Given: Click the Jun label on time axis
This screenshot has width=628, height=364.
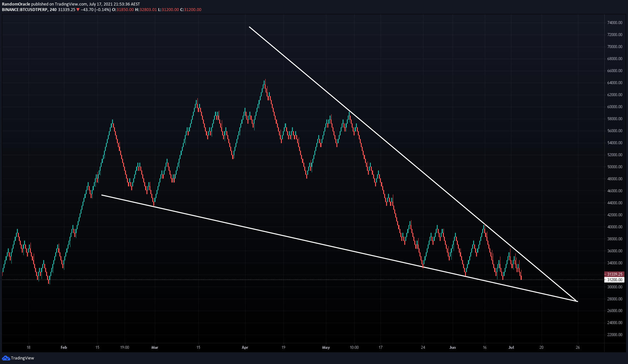Looking at the screenshot, I should (453, 347).
